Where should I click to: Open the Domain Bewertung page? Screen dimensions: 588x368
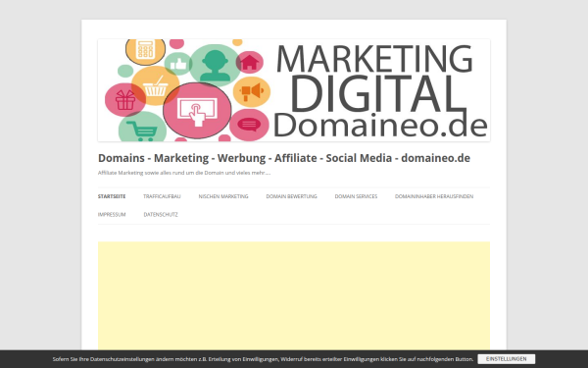pyautogui.click(x=291, y=196)
